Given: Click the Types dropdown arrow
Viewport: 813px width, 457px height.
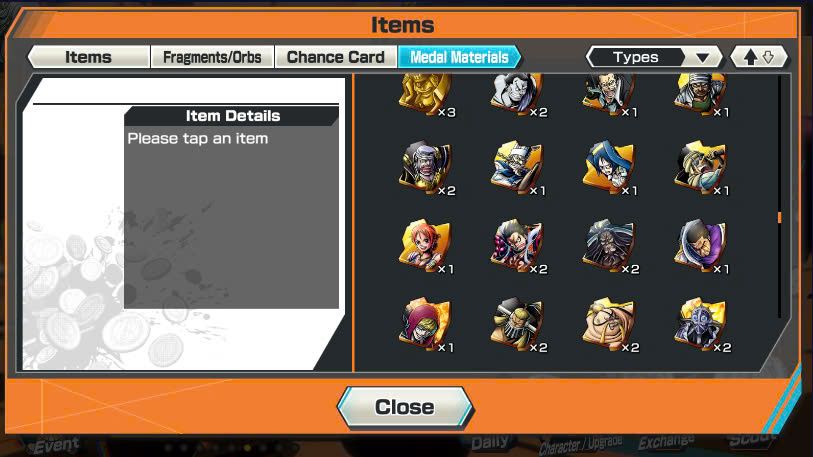Looking at the screenshot, I should (703, 58).
